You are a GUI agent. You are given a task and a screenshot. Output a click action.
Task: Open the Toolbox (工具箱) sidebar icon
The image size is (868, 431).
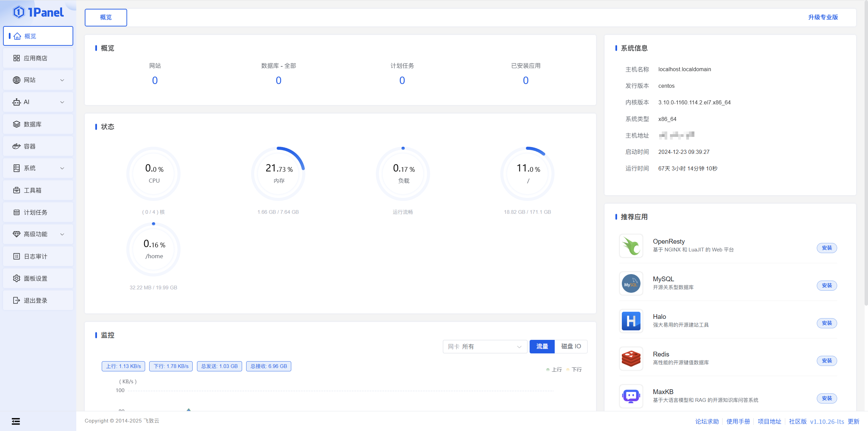click(17, 190)
